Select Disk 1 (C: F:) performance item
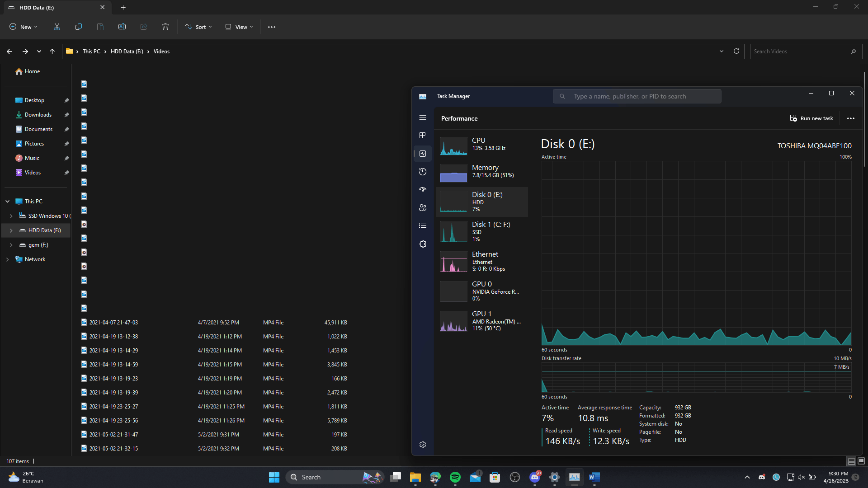 click(x=481, y=231)
